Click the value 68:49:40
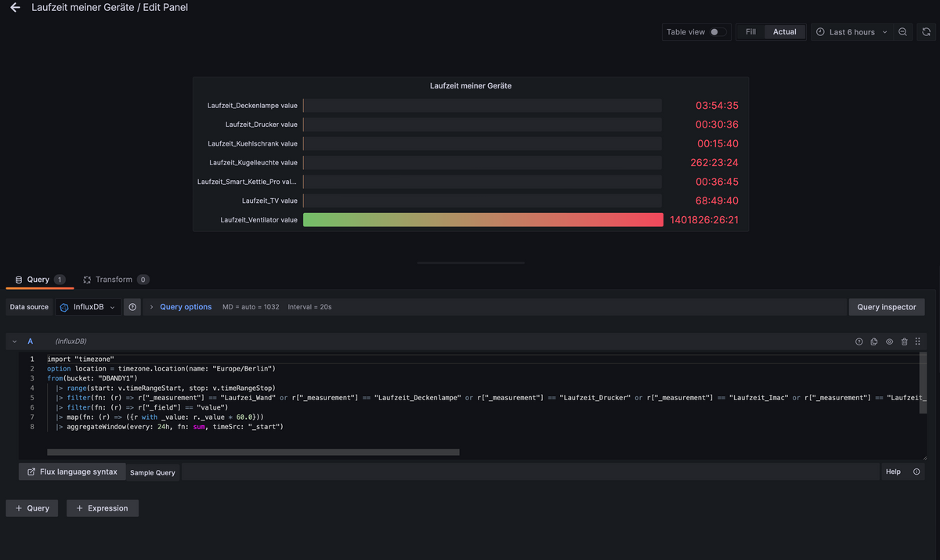The width and height of the screenshot is (940, 560). [x=717, y=201]
